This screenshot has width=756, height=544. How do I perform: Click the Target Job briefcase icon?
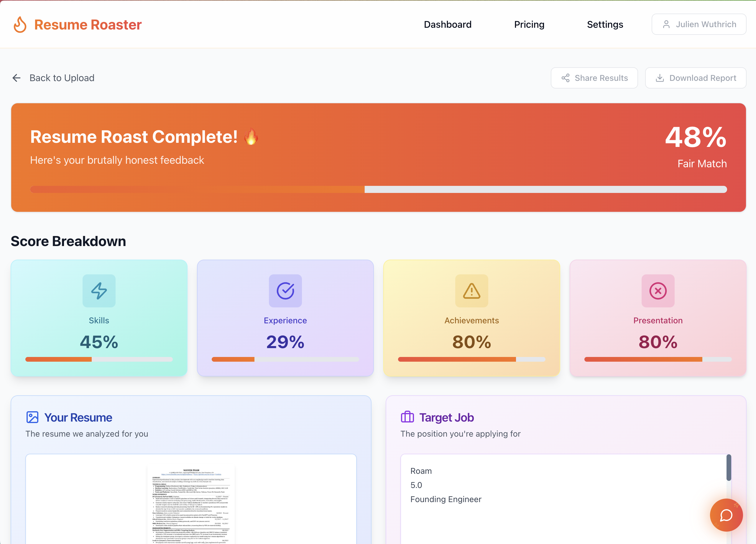(x=408, y=417)
